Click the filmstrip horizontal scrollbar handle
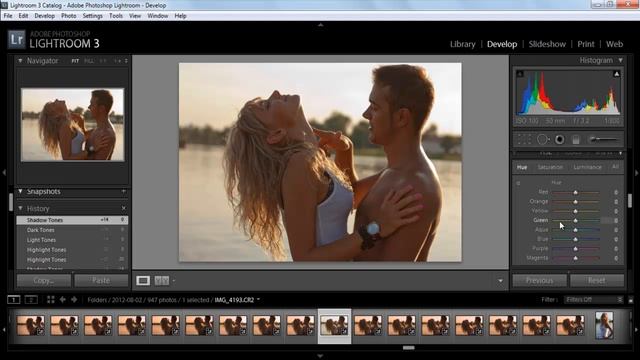The width and height of the screenshot is (640, 360). click(409, 348)
